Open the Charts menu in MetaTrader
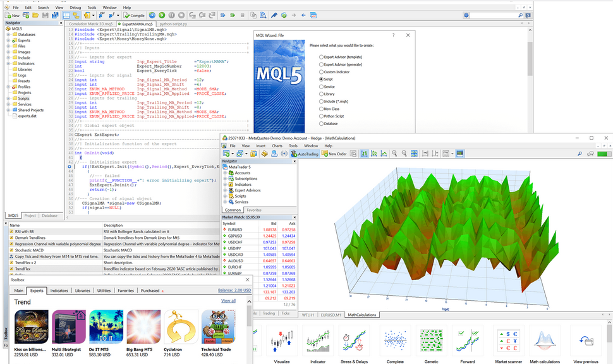The height and width of the screenshot is (364, 613). tap(277, 146)
